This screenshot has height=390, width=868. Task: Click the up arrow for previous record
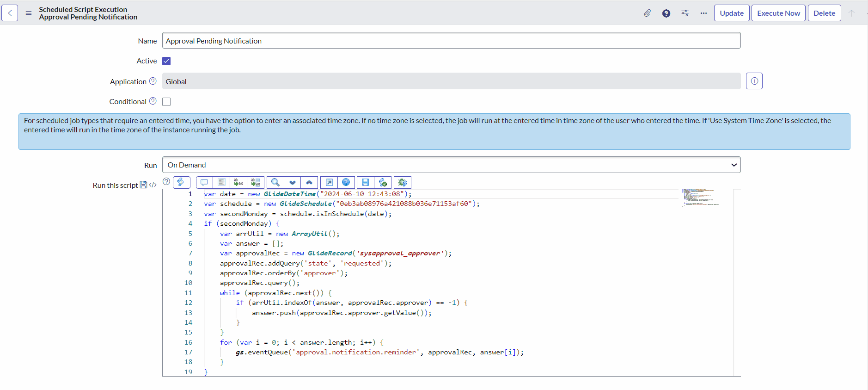pyautogui.click(x=851, y=13)
